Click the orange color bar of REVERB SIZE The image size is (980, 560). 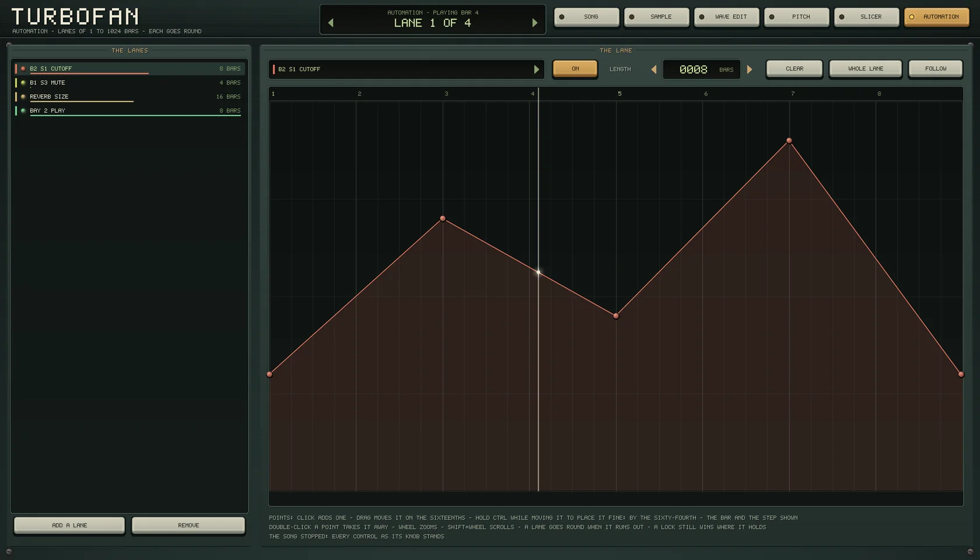(x=16, y=97)
